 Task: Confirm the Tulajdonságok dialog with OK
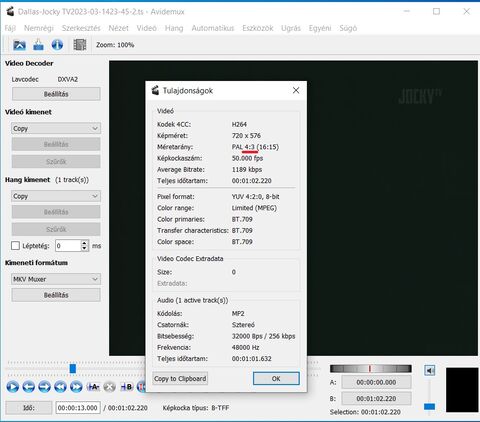coord(276,379)
